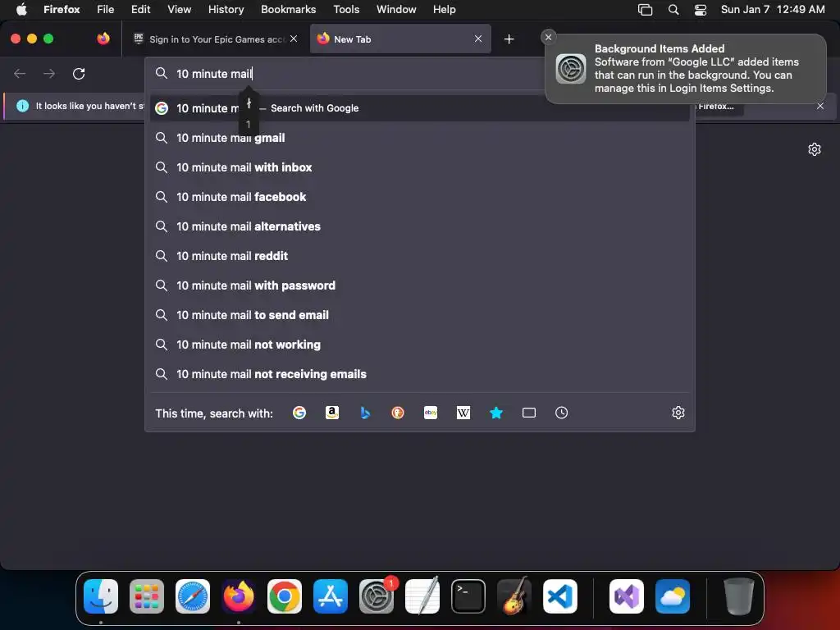Open the Weather app from the Dock
The height and width of the screenshot is (630, 840).
coord(673,596)
